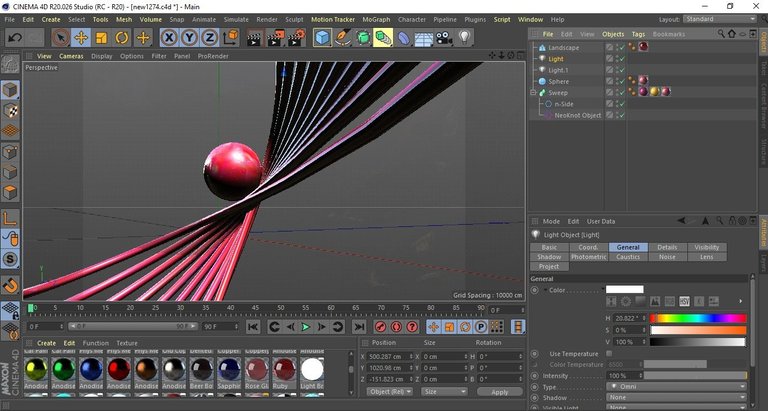
Task: Click the search magnifier in Object Manager
Action: coord(721,34)
